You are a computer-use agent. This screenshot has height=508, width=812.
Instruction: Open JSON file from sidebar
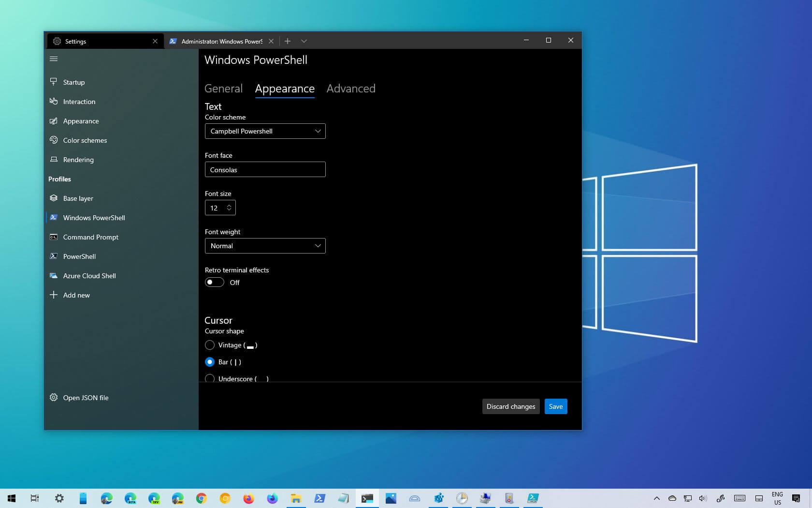point(121,398)
